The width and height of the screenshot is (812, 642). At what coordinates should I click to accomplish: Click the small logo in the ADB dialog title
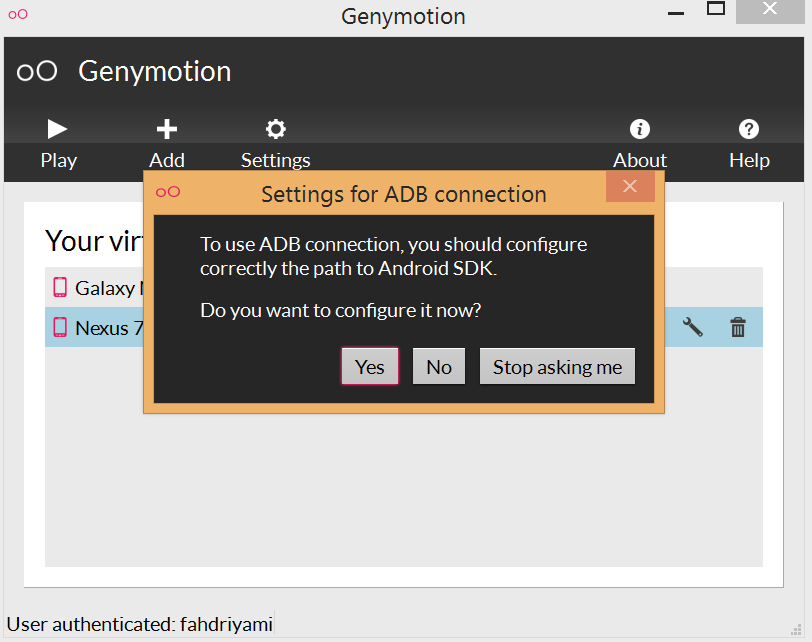point(168,192)
